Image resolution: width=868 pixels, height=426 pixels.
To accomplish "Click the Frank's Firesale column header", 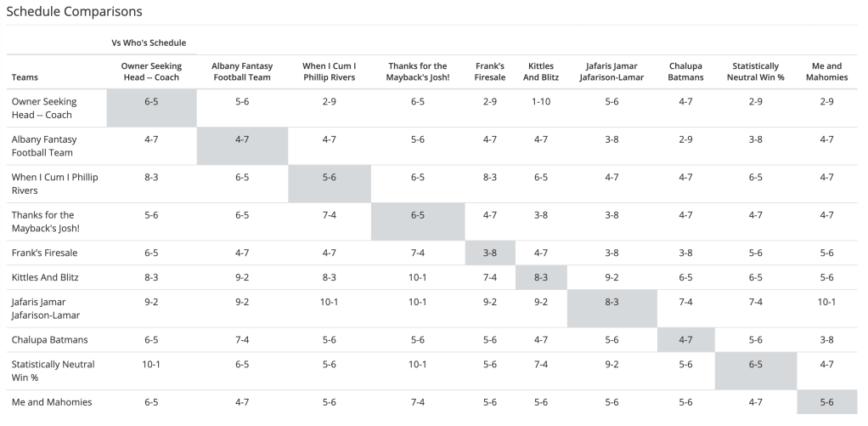I will coord(490,71).
